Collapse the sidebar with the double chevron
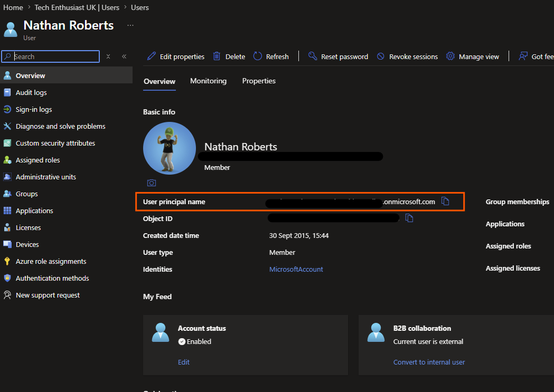Image resolution: width=554 pixels, height=392 pixels. click(x=124, y=56)
